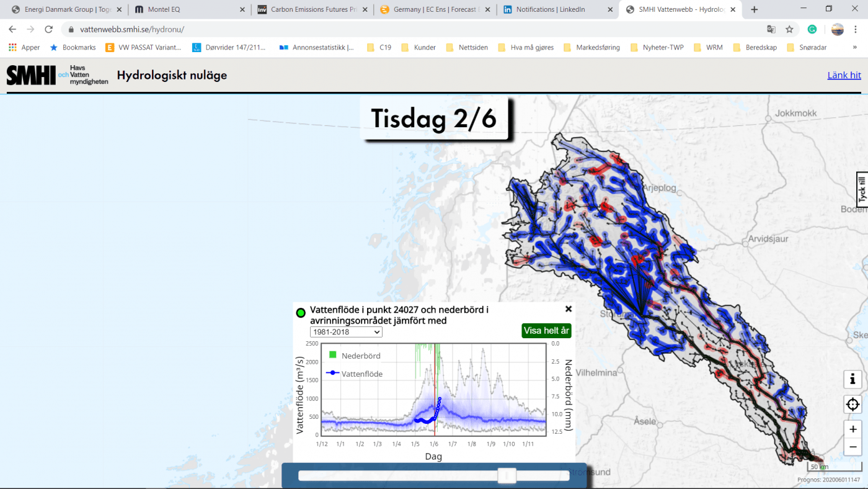
Task: Click the Länk hit link
Action: 844,75
